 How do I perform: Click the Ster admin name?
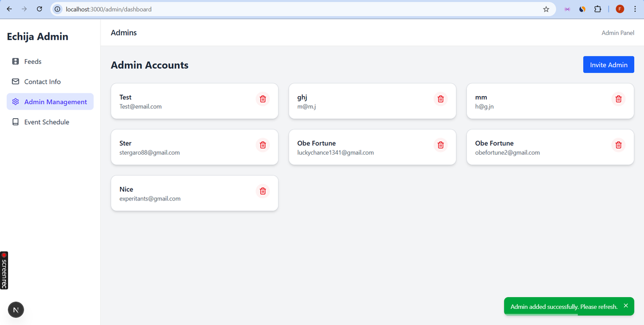126,143
